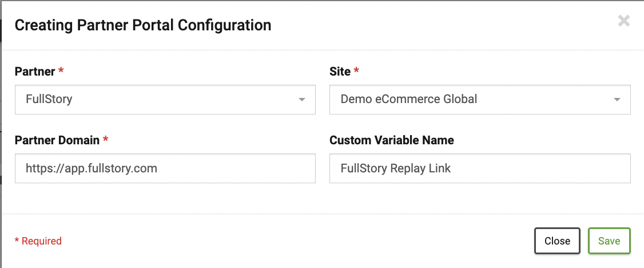Viewport: 644px width, 268px height.
Task: Save the partner portal configuration
Action: point(609,241)
